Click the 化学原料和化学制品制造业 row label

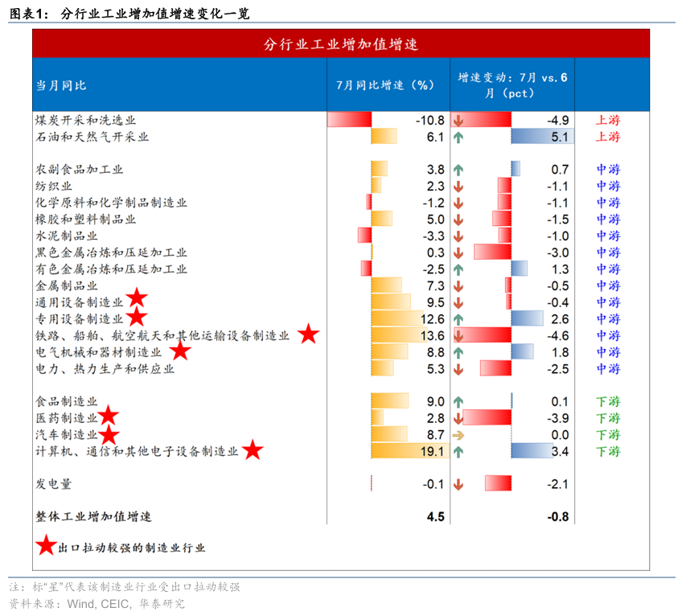click(111, 203)
